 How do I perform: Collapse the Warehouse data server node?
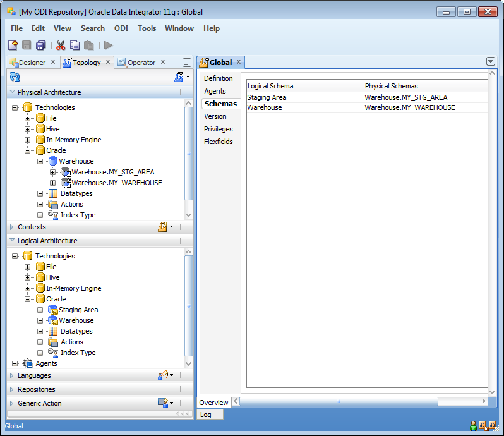pyautogui.click(x=40, y=161)
